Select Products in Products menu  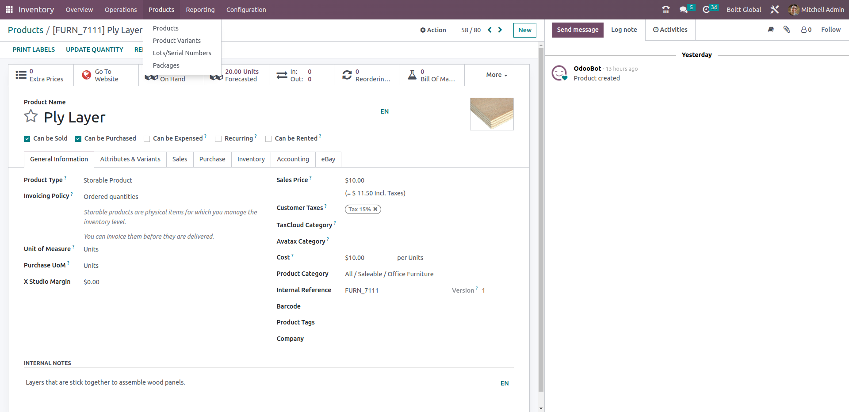click(165, 28)
